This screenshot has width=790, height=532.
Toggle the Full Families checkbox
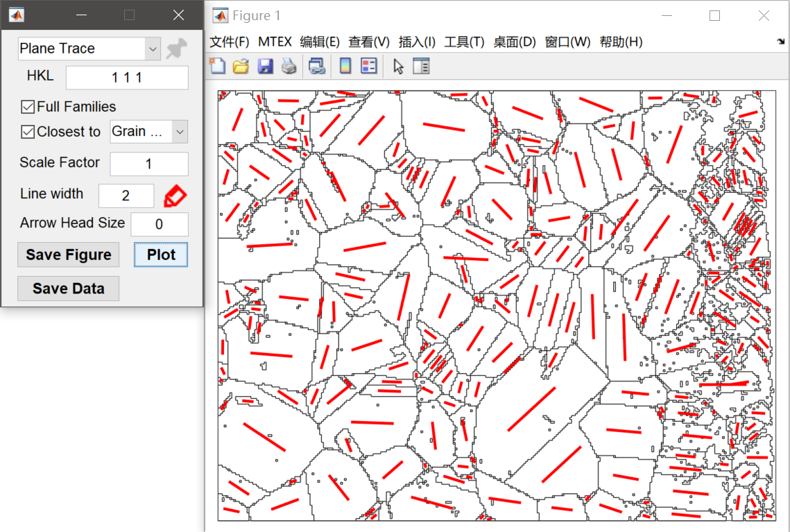point(28,107)
